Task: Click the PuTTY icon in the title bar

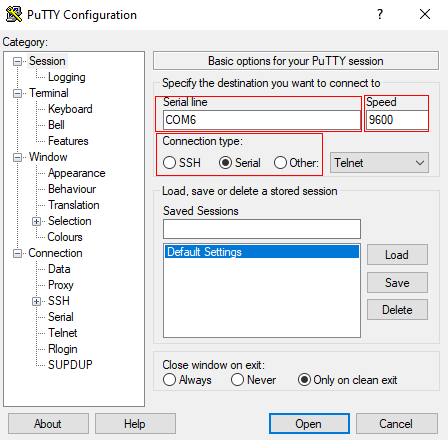Action: pos(14,14)
